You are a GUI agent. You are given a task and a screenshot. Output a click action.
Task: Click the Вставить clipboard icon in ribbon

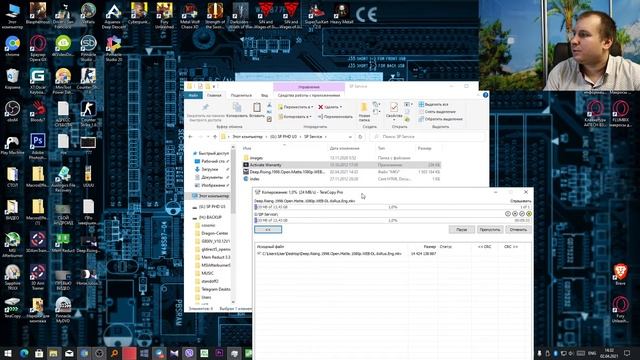coord(257,107)
